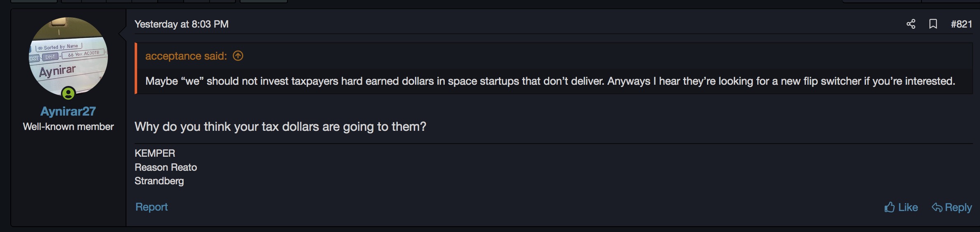Bookmark post #821 with bookmark icon
Image resolution: width=980 pixels, height=232 pixels.
pyautogui.click(x=933, y=24)
